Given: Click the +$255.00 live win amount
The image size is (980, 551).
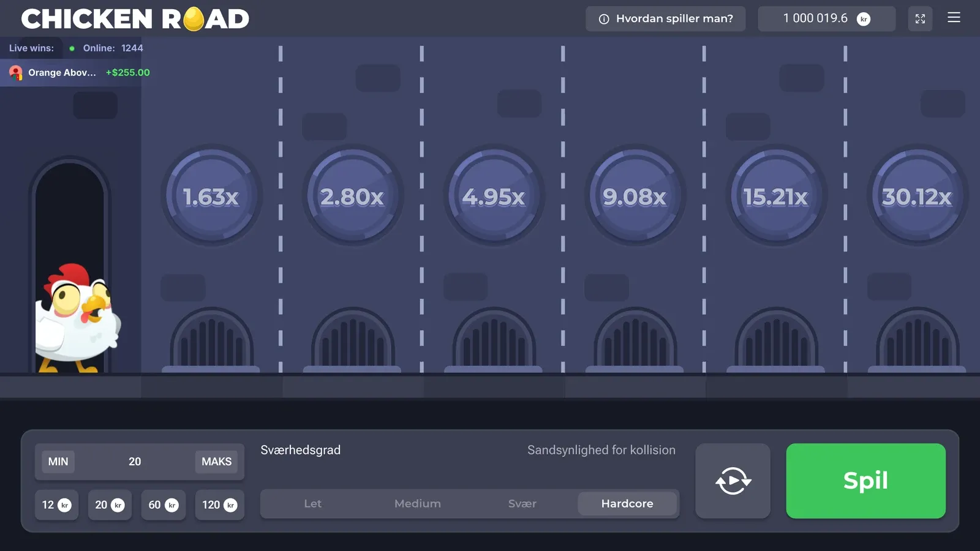Looking at the screenshot, I should [x=127, y=73].
